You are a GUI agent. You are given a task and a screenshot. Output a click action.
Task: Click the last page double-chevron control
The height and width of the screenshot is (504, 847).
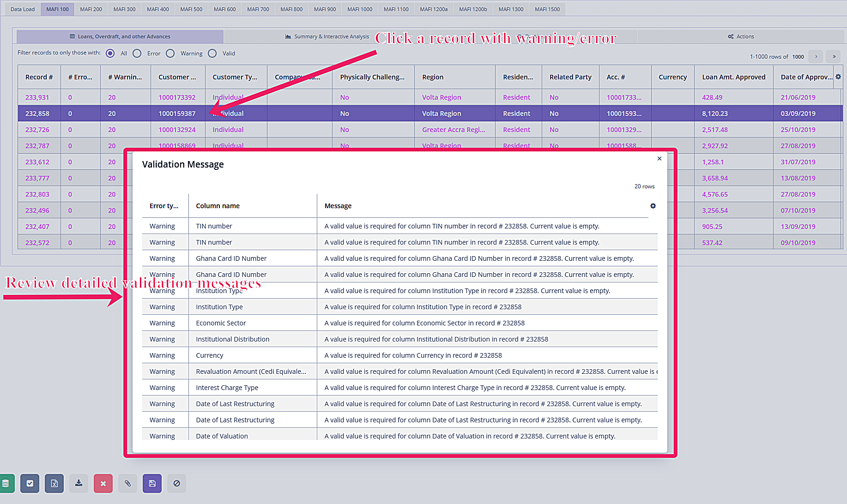tap(833, 56)
